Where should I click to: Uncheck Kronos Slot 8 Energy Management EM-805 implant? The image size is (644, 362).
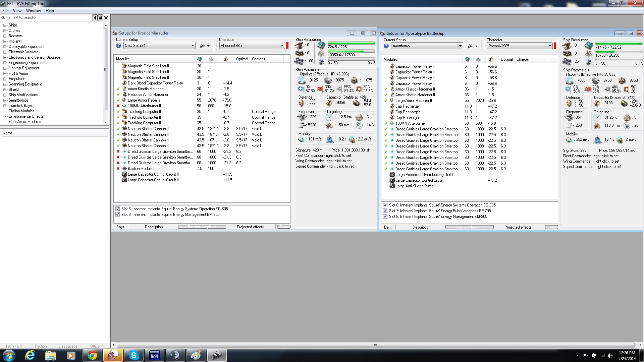coord(117,215)
